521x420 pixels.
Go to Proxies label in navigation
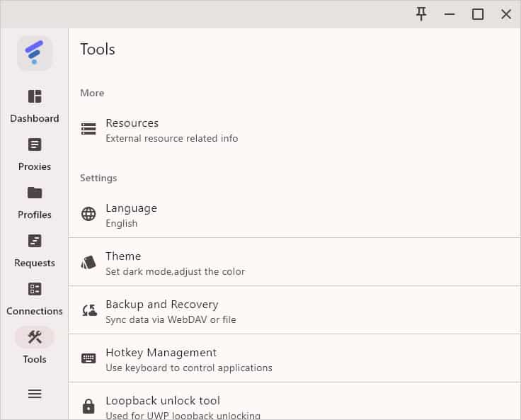click(35, 166)
